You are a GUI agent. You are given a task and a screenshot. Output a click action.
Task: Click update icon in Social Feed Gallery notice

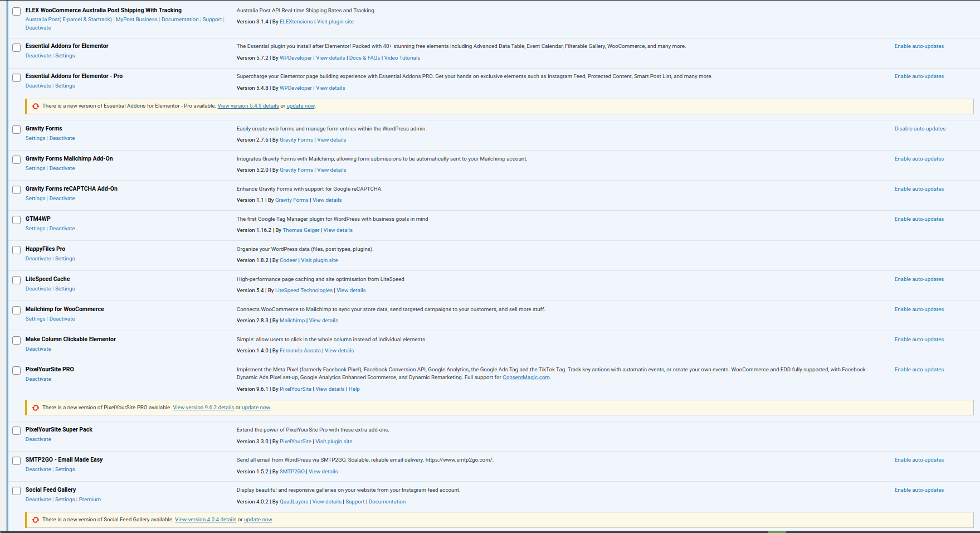[36, 520]
